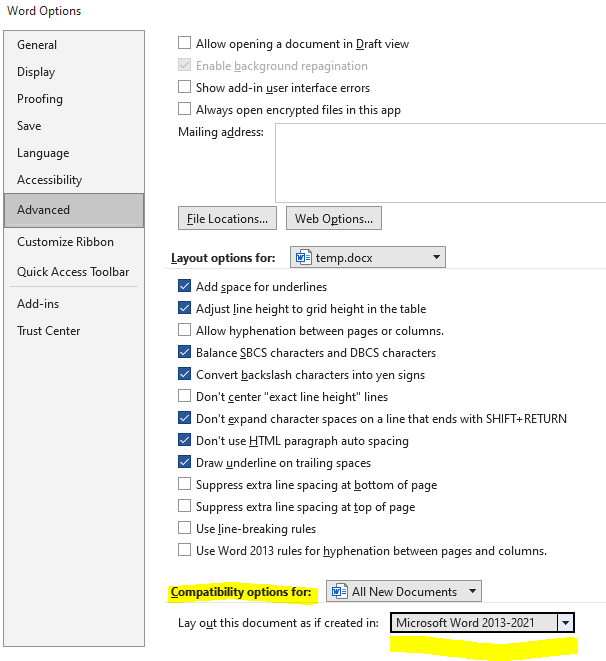The height and width of the screenshot is (661, 606).
Task: Uncheck Add space for underlines
Action: [184, 286]
